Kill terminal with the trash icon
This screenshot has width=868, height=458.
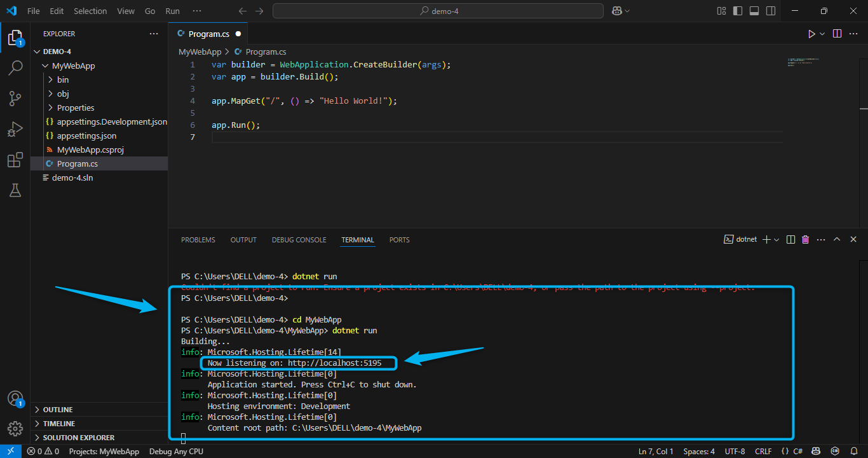click(x=806, y=239)
